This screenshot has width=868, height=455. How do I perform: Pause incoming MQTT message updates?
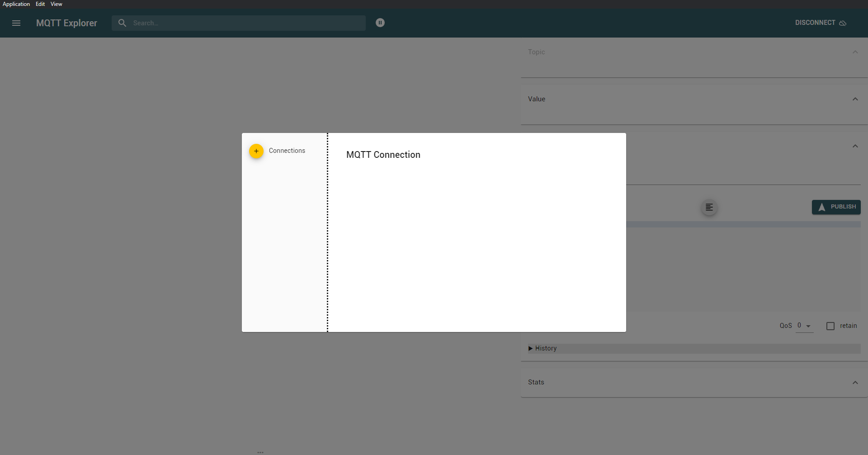coord(380,23)
